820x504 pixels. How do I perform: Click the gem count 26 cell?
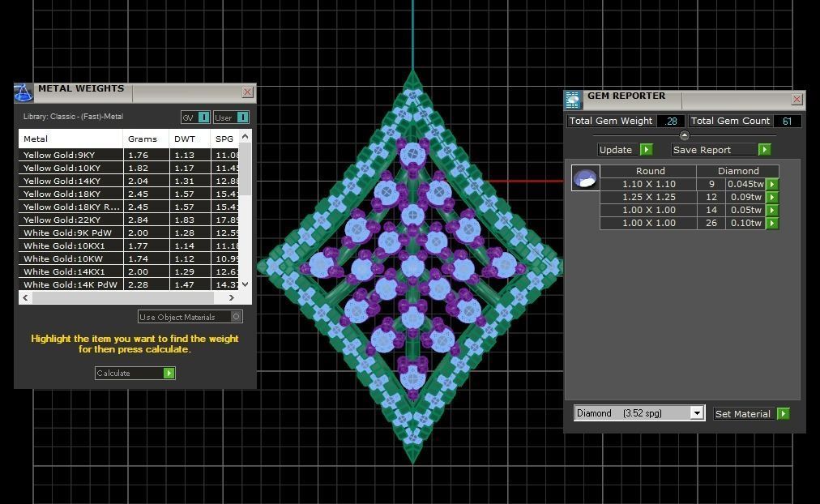(711, 224)
